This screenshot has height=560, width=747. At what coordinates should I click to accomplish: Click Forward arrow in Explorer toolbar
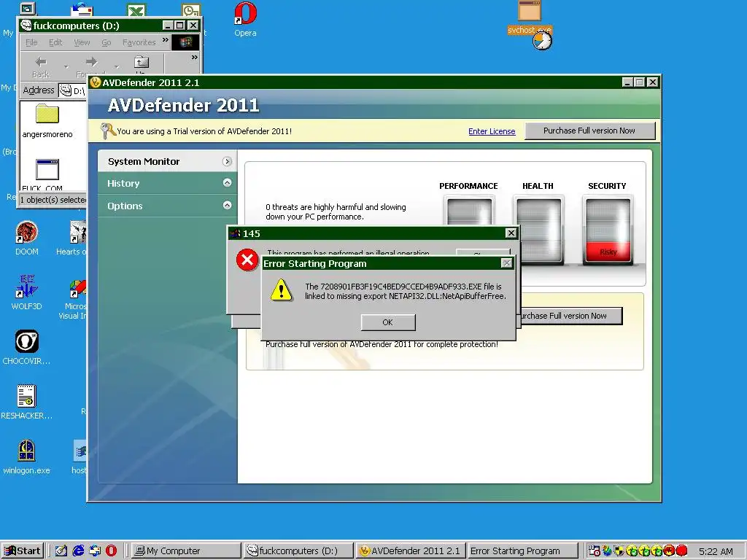click(91, 62)
